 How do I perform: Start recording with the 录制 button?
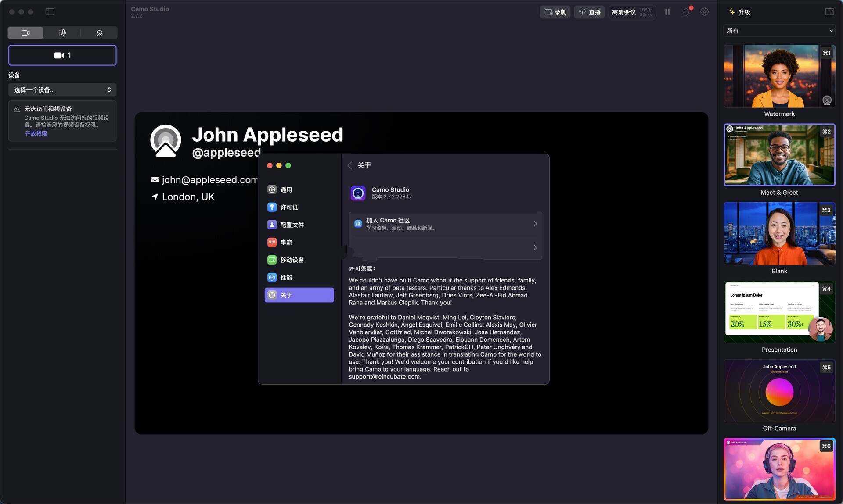(555, 12)
